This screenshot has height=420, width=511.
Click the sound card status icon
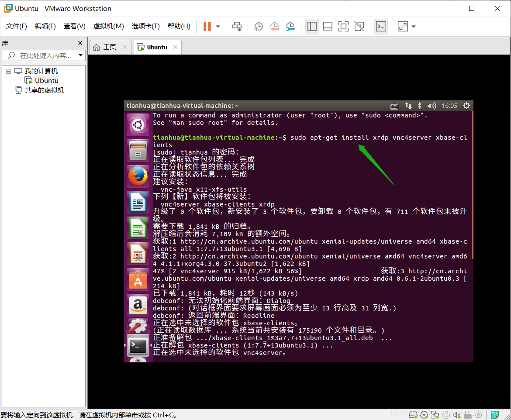pyautogui.click(x=457, y=415)
